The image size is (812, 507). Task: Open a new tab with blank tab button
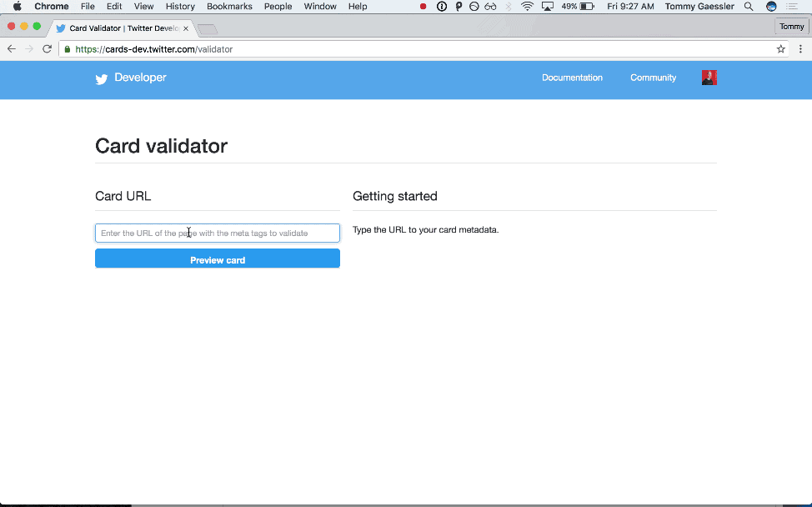[x=208, y=29]
